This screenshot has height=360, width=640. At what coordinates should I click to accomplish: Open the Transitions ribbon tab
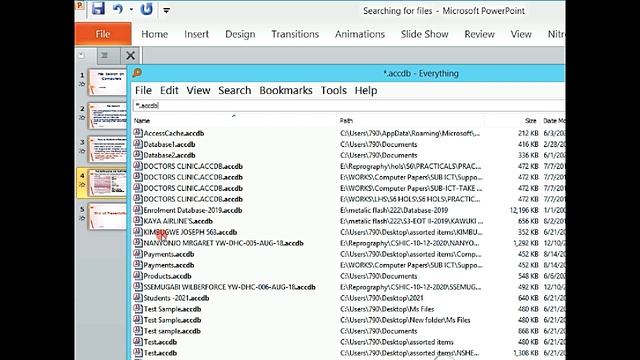coord(295,34)
